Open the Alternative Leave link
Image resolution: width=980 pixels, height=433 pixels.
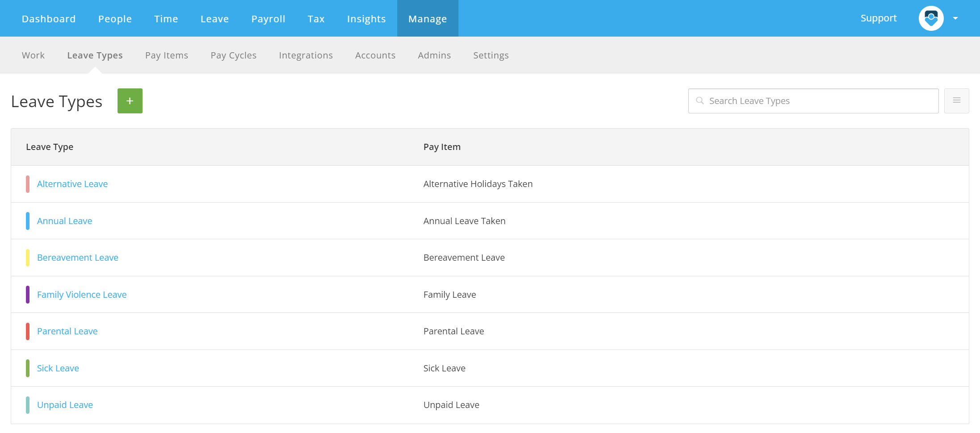click(x=72, y=184)
